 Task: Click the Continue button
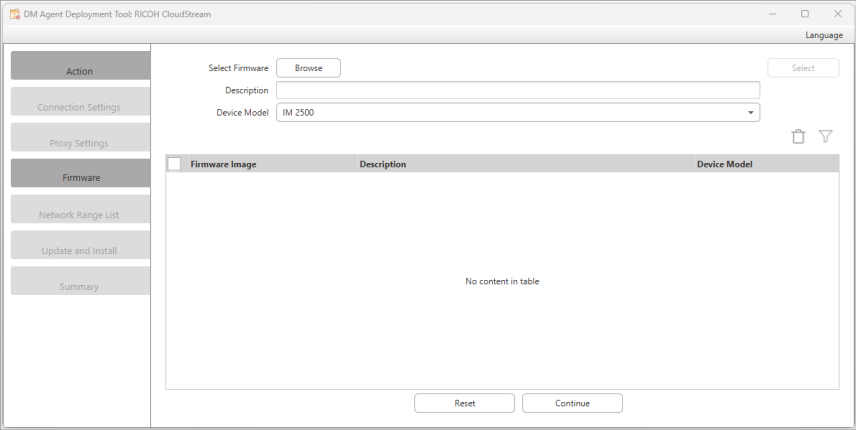point(572,403)
